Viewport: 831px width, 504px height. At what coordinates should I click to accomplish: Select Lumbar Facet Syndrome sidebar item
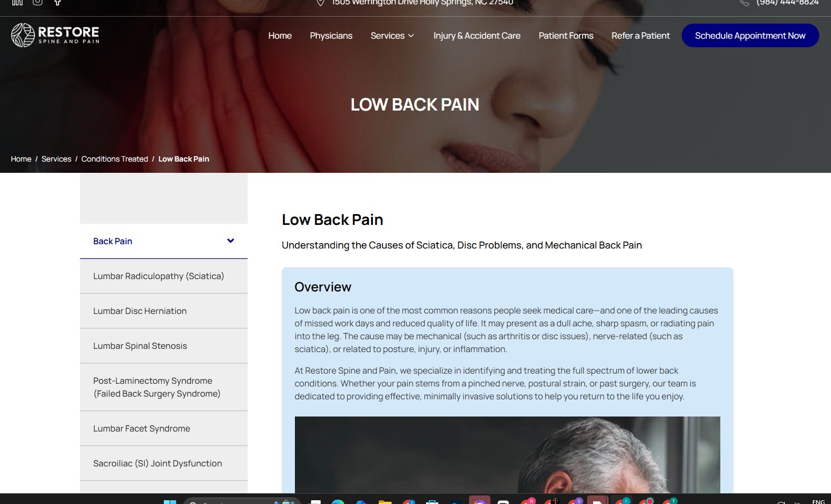point(164,428)
